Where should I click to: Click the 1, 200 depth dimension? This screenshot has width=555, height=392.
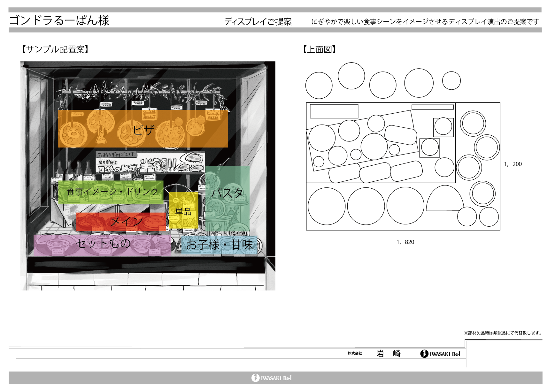(513, 164)
